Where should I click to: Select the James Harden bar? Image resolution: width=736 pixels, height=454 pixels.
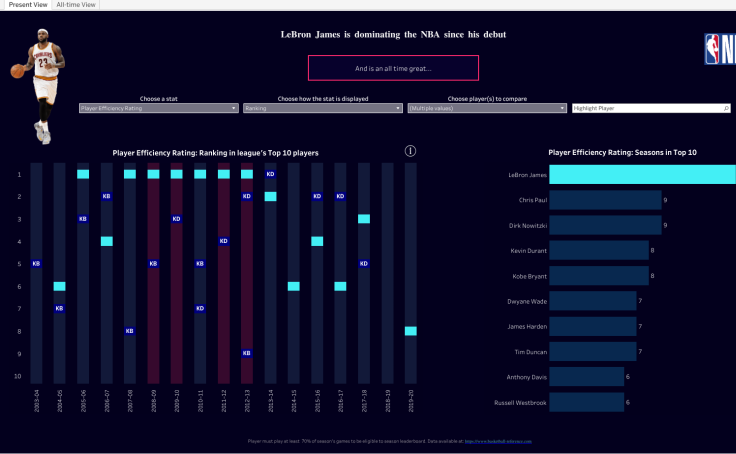click(x=593, y=326)
